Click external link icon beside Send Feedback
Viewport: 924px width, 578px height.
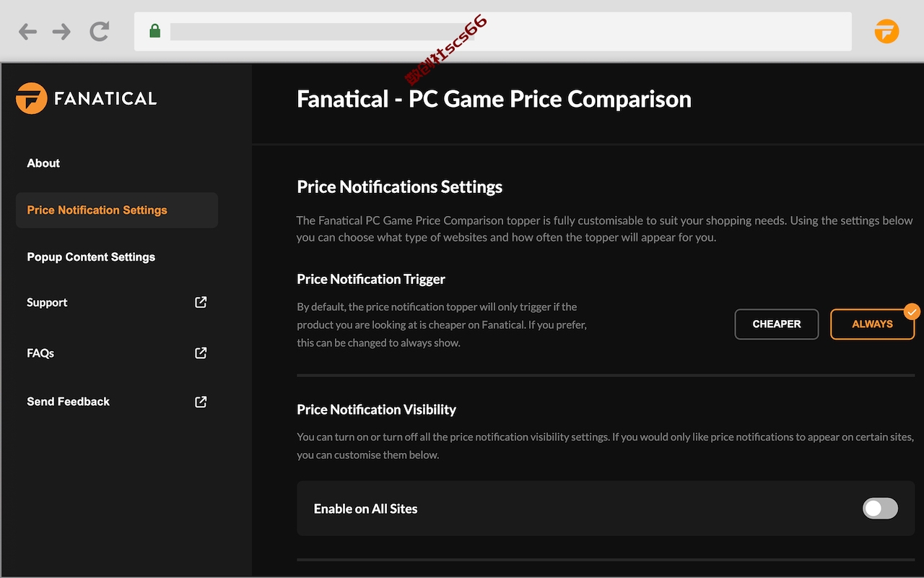click(201, 401)
